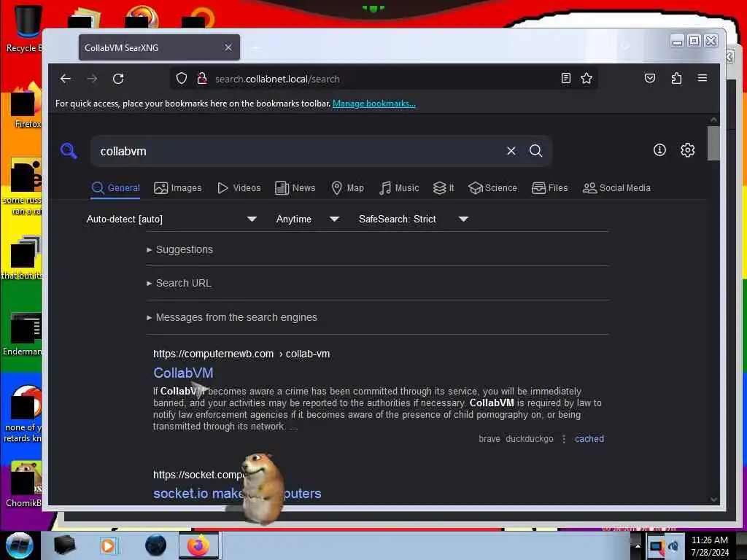Open the extensions puzzle icon
This screenshot has height=560, width=747.
point(676,78)
